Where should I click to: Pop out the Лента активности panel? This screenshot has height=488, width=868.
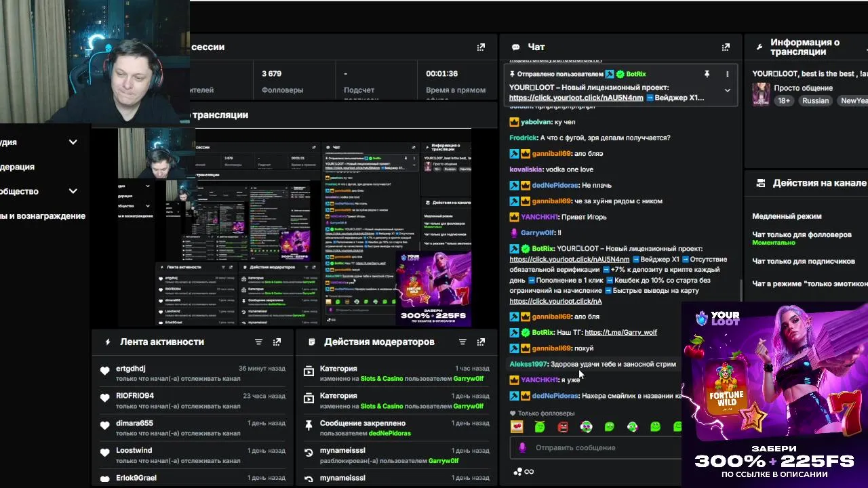point(277,342)
